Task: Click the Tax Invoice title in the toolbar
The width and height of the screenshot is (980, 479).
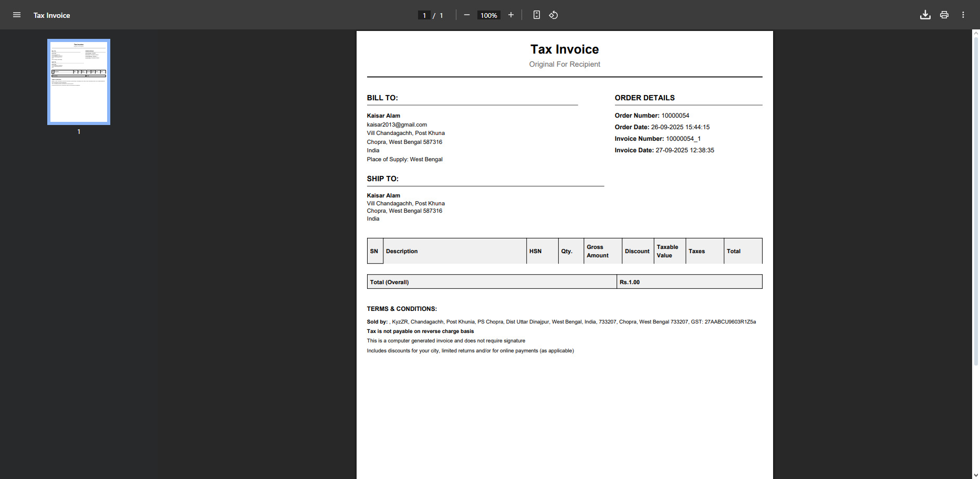Action: [x=51, y=15]
